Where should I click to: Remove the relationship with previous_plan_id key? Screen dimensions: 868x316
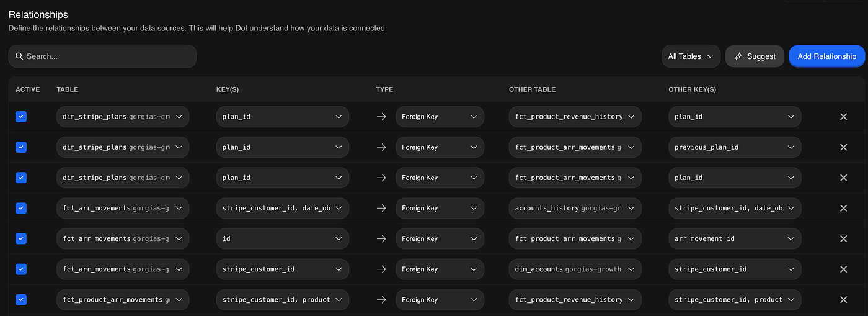pyautogui.click(x=843, y=147)
